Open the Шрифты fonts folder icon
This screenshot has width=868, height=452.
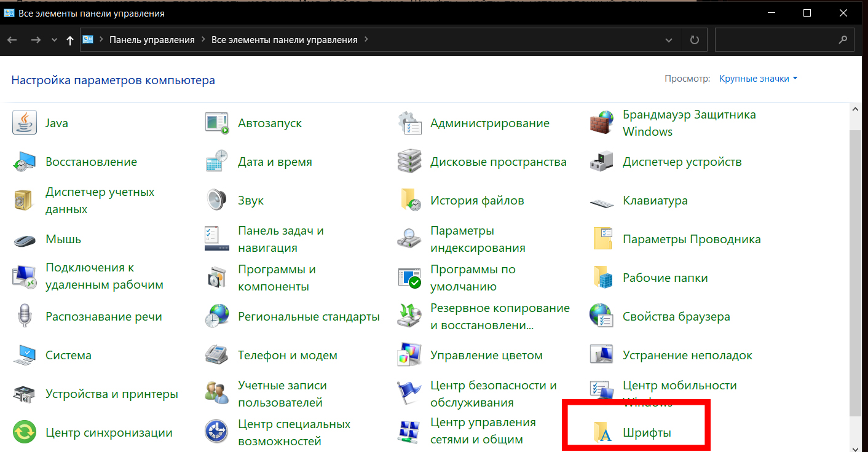602,432
